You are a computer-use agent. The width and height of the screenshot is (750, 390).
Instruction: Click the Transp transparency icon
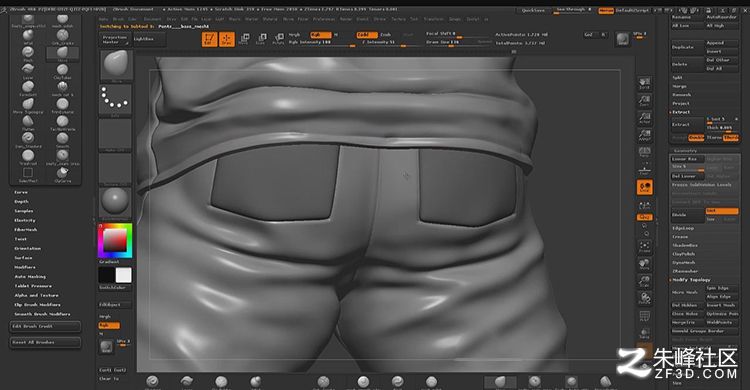click(644, 334)
